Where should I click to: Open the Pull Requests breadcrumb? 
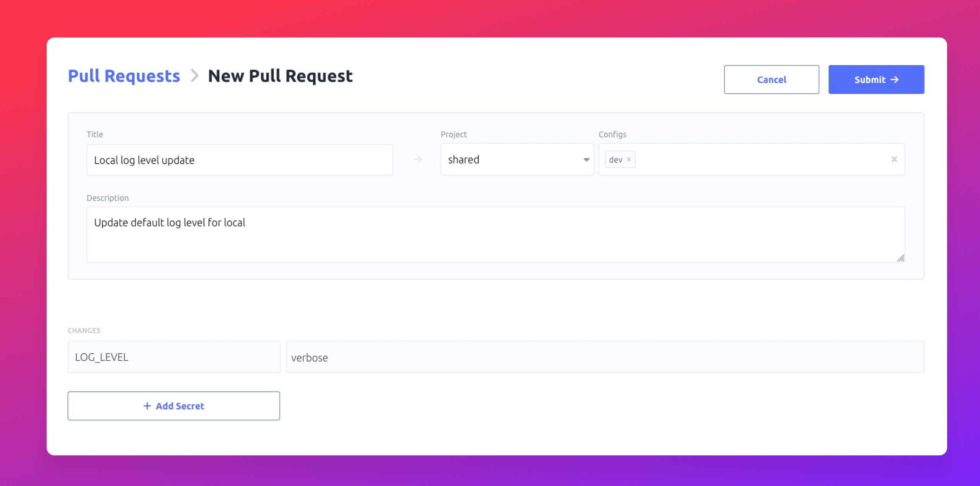pos(124,75)
